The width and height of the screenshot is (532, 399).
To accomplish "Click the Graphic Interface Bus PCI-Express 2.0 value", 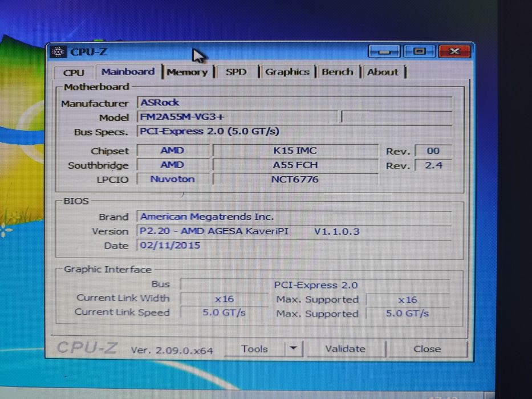I will click(x=315, y=285).
